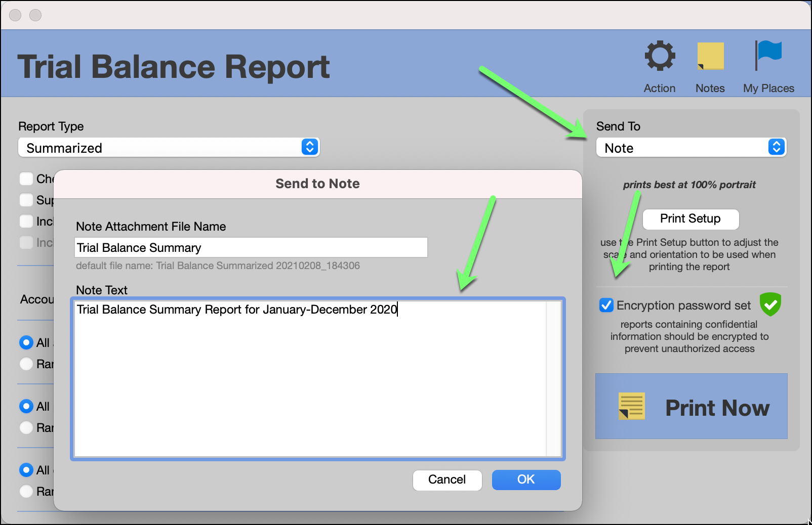Click the Note Attachment File Name field
The height and width of the screenshot is (525, 812).
click(x=250, y=247)
